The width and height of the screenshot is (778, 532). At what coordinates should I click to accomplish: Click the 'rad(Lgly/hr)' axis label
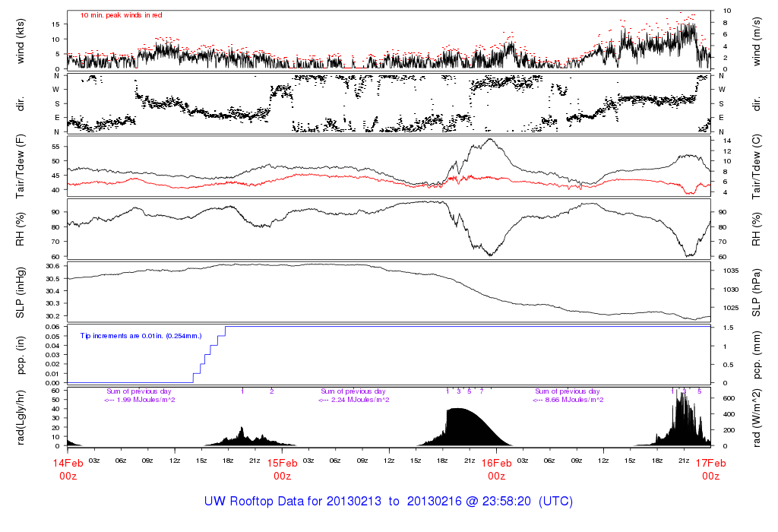click(21, 417)
